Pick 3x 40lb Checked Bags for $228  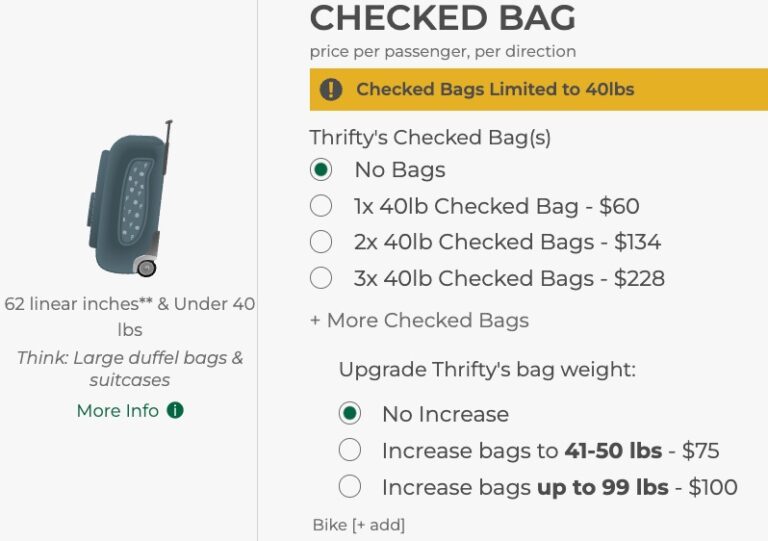tap(321, 278)
